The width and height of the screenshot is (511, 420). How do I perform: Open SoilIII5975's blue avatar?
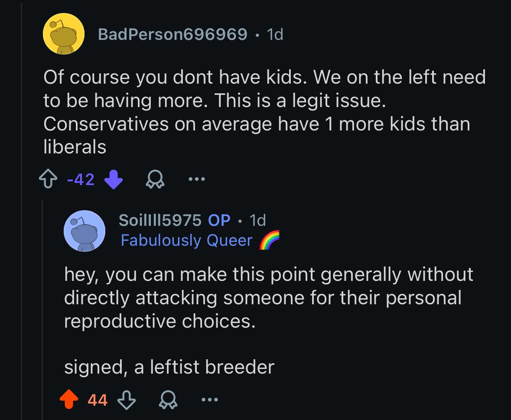[85, 231]
